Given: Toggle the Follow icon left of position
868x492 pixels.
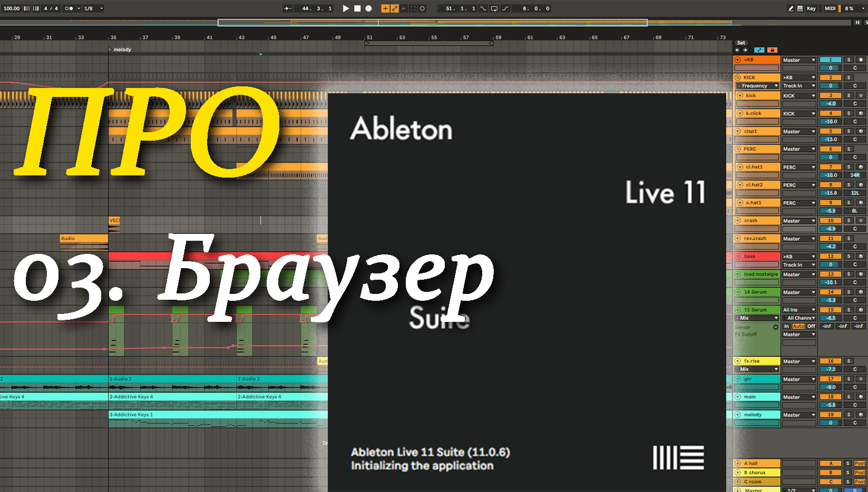Looking at the screenshot, I should [x=288, y=8].
